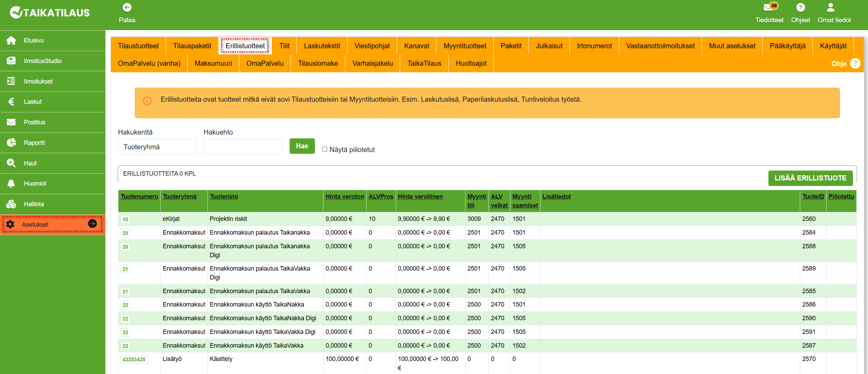The width and height of the screenshot is (868, 374).
Task: Open the Vastaanottoilmoitukset tab
Action: tap(660, 46)
